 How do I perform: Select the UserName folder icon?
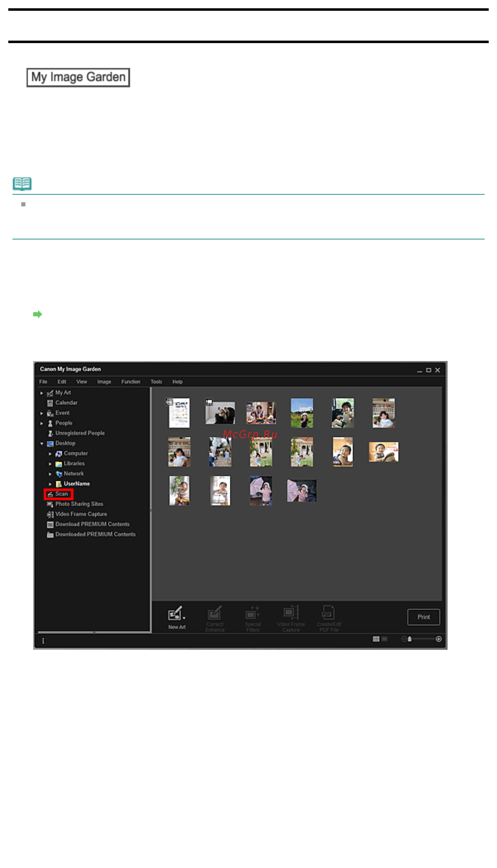(59, 484)
